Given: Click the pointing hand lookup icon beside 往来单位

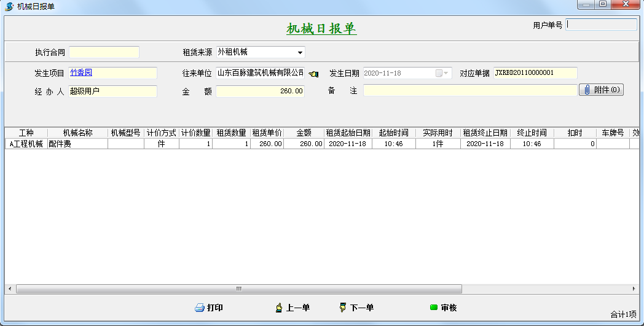Looking at the screenshot, I should 313,74.
